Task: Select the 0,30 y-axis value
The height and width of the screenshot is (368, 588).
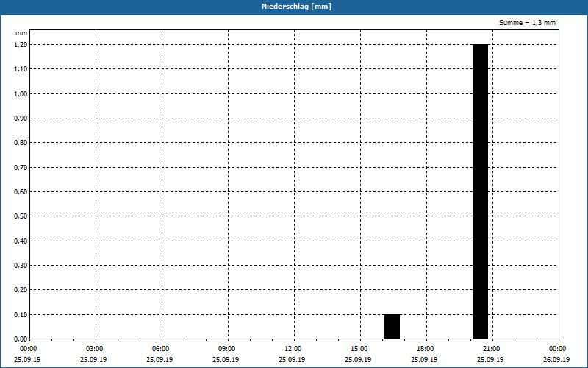Action: point(21,266)
